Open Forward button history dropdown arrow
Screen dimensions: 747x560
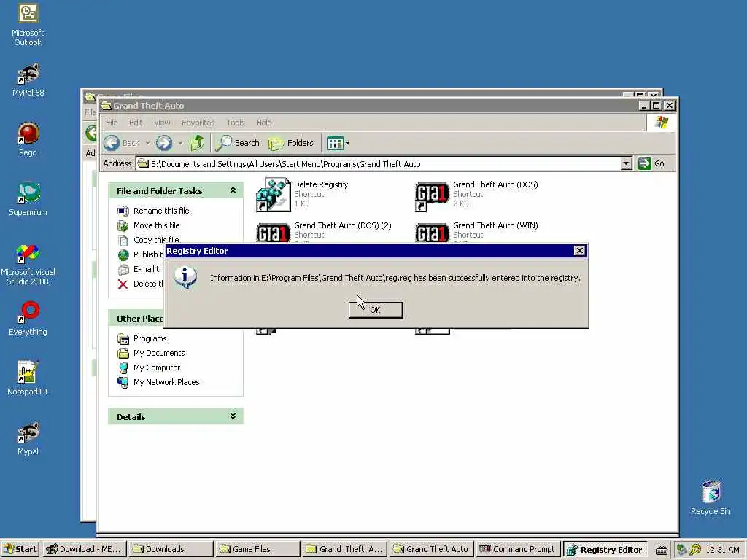[180, 143]
